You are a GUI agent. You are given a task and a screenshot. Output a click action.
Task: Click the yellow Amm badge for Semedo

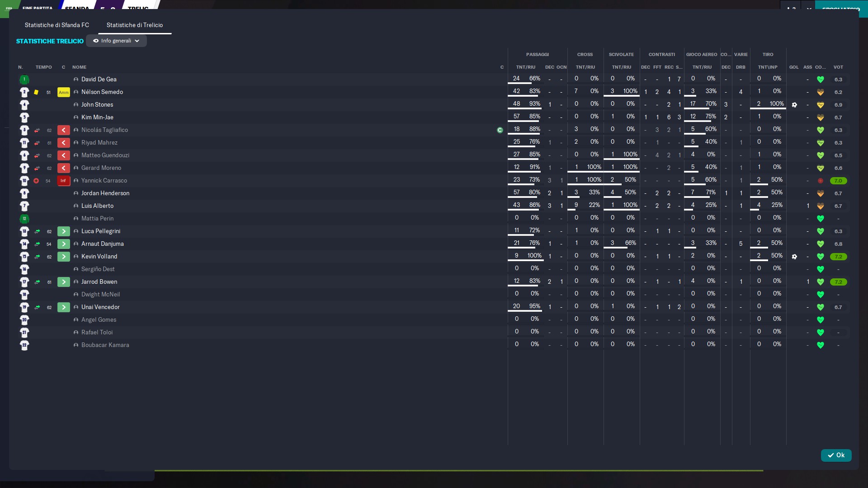pyautogui.click(x=64, y=92)
